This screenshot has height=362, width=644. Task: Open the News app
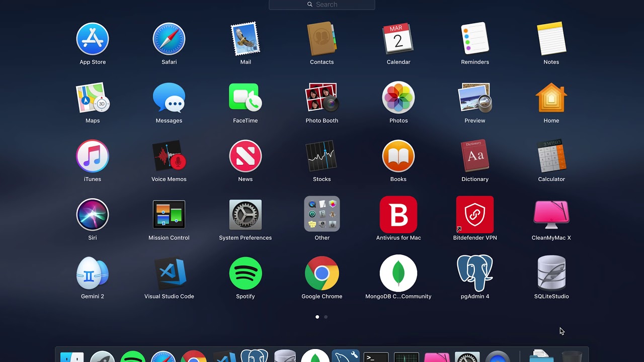point(246,156)
